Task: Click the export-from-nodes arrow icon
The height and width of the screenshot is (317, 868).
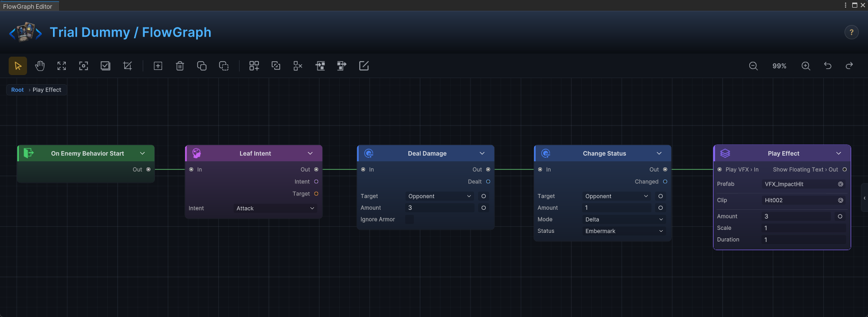Action: [x=342, y=66]
